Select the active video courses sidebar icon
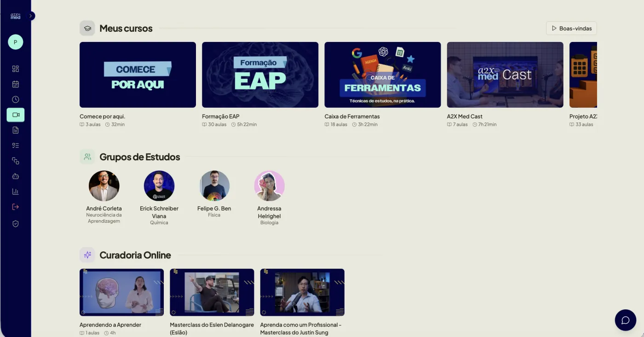This screenshot has height=337, width=644. 16,115
